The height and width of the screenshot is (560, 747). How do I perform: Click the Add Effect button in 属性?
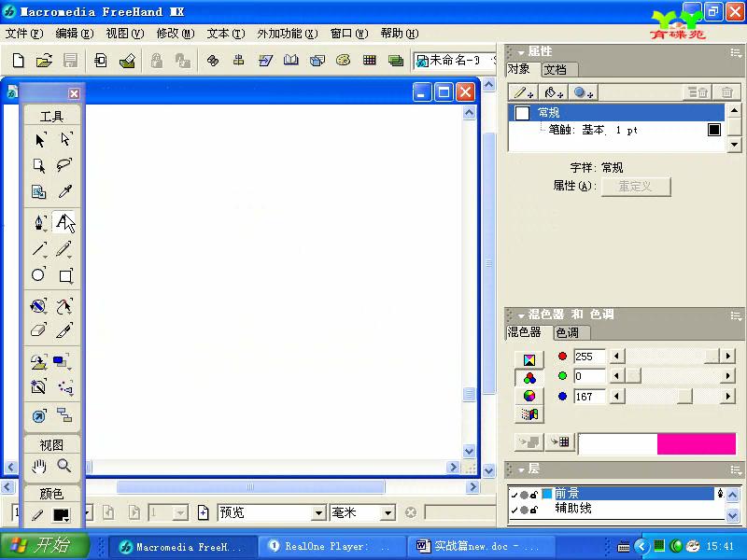tap(583, 92)
